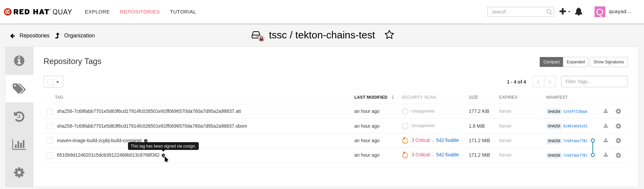
Task: Focus the Filter Tags input field
Action: (x=594, y=82)
